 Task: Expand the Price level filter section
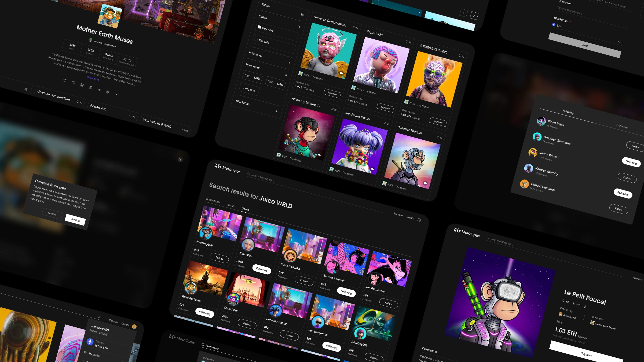coord(289,63)
